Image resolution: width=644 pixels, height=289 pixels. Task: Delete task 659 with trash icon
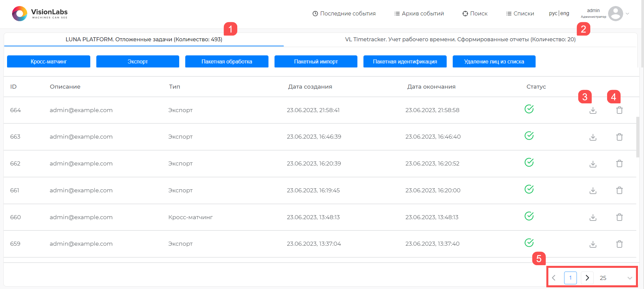[x=620, y=244]
